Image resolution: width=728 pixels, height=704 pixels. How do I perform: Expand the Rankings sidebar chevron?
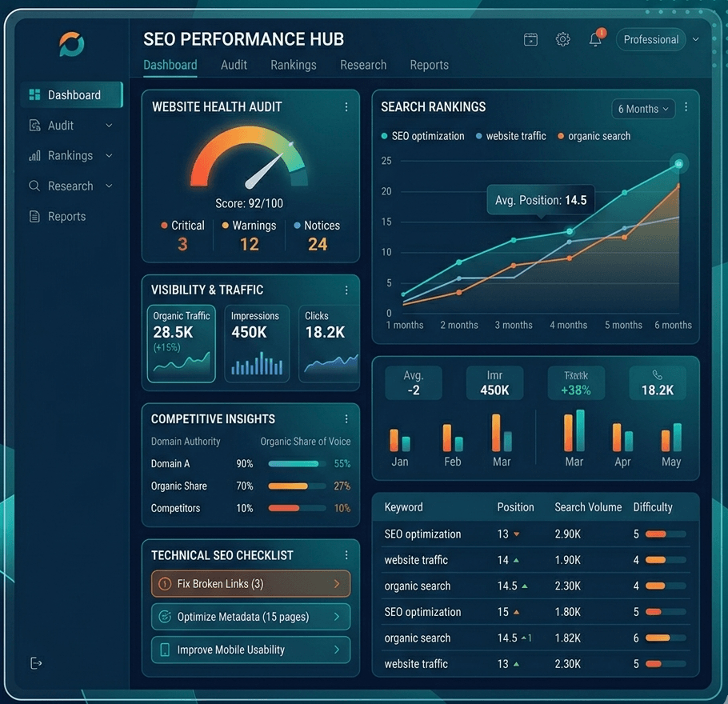[109, 155]
